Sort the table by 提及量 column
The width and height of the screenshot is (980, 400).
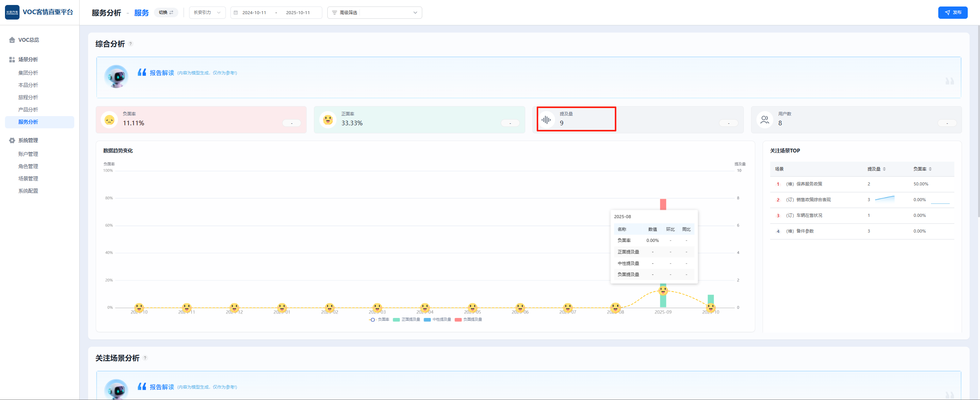[876, 169]
